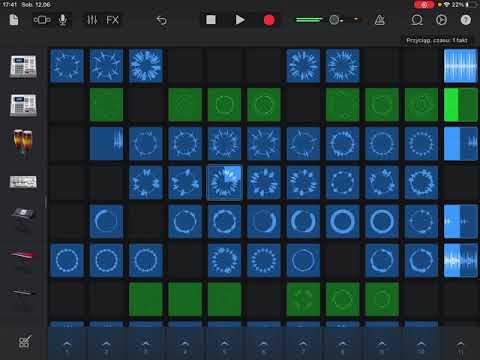This screenshot has height=360, width=480.
Task: Trigger column 6 with its up-chevron
Action: coord(264,345)
